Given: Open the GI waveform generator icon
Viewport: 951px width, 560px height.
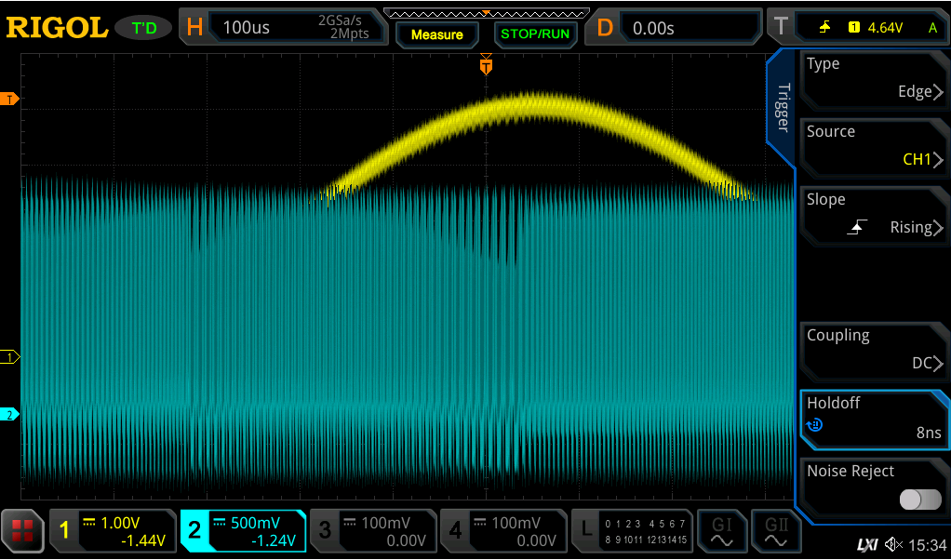Looking at the screenshot, I should click(722, 531).
